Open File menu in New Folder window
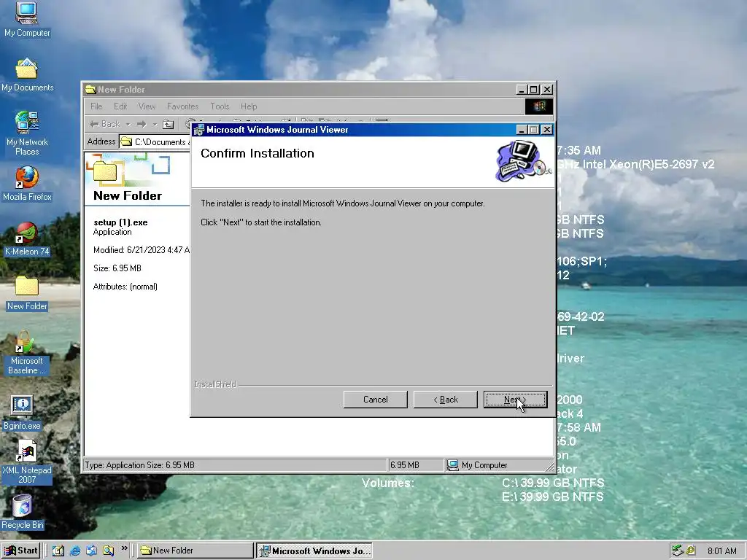The image size is (747, 560). tap(96, 106)
